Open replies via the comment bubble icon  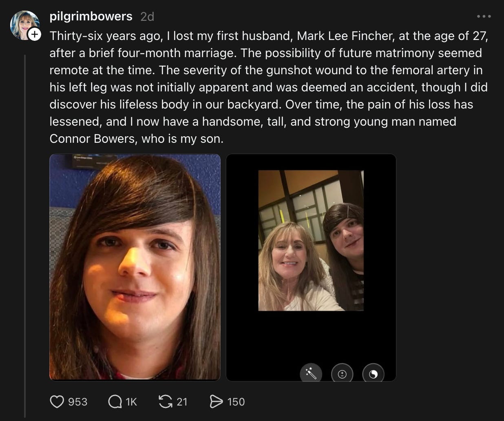pyautogui.click(x=115, y=402)
